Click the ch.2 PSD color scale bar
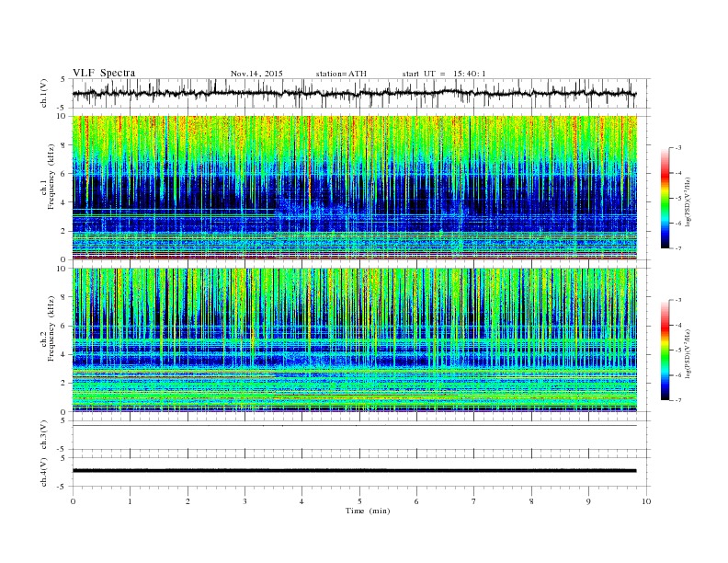Image resolution: width=728 pixels, height=563 pixels. [x=665, y=350]
